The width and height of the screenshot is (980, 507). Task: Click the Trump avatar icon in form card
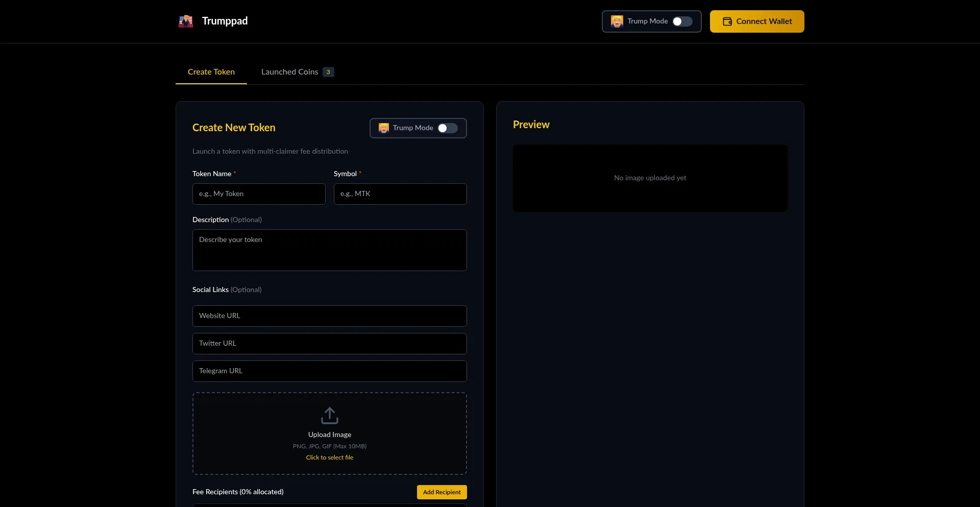(384, 128)
